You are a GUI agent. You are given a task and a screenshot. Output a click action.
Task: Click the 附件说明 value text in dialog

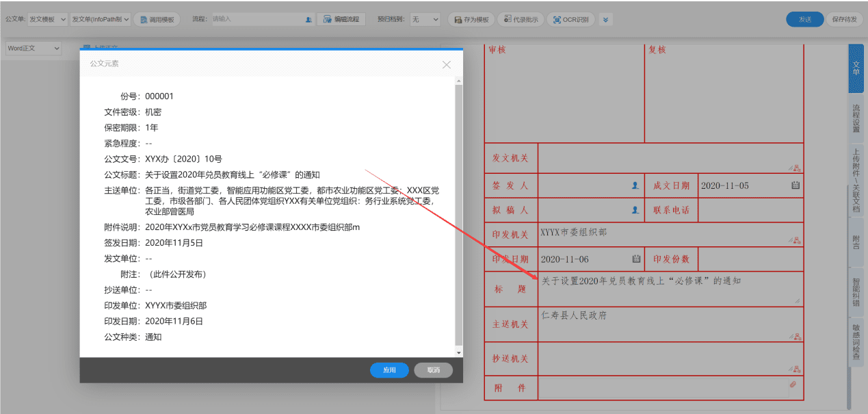click(x=252, y=227)
